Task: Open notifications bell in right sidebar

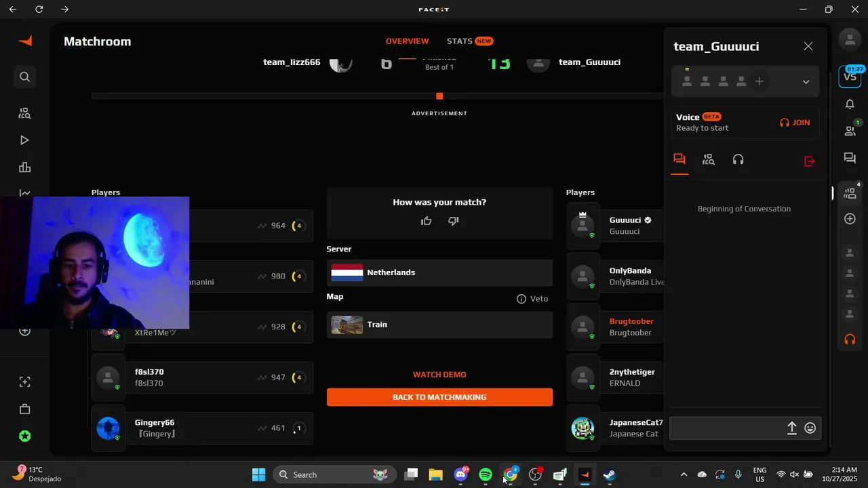Action: tap(850, 104)
